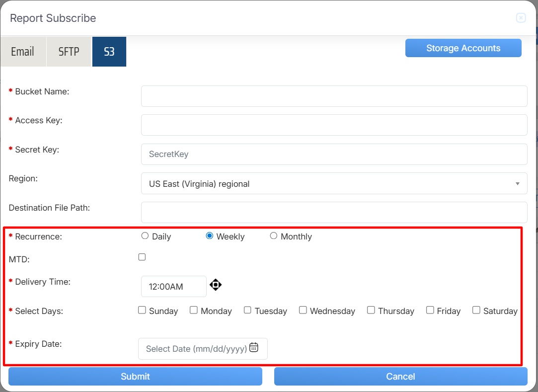
Task: Click the Cancel button
Action: point(400,377)
